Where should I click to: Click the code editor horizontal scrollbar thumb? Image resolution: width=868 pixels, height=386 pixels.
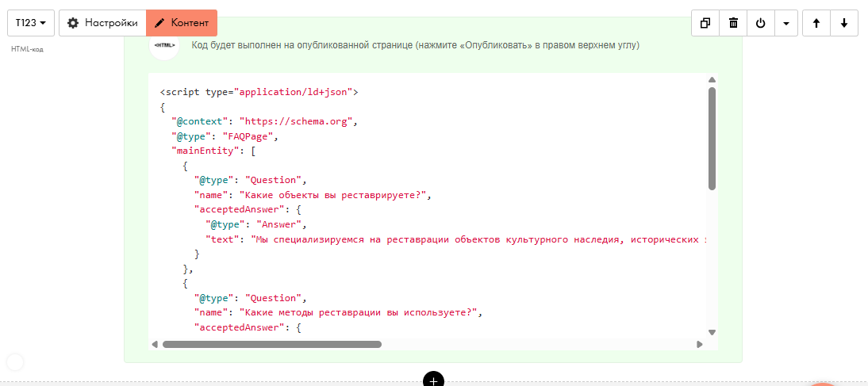click(272, 344)
